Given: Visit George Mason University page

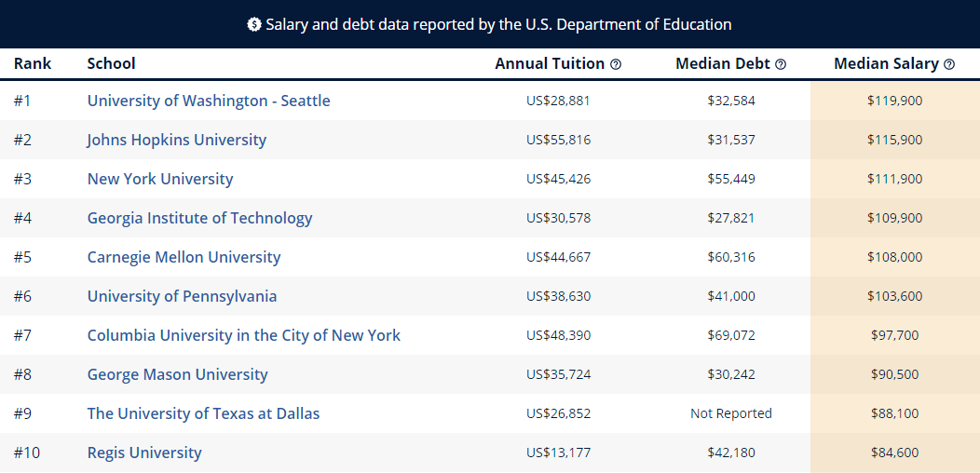Looking at the screenshot, I should (x=178, y=374).
